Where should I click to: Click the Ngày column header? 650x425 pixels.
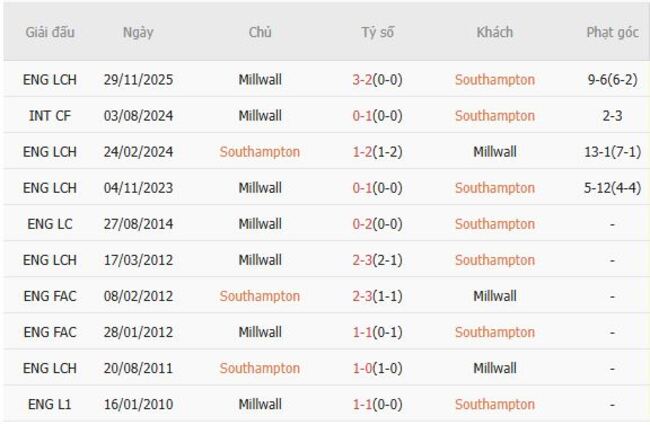(x=138, y=32)
